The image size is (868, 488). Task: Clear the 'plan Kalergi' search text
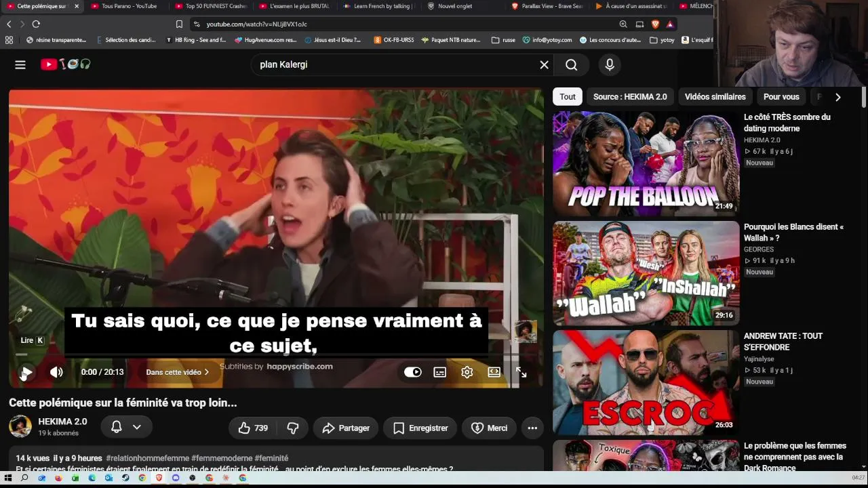click(544, 64)
